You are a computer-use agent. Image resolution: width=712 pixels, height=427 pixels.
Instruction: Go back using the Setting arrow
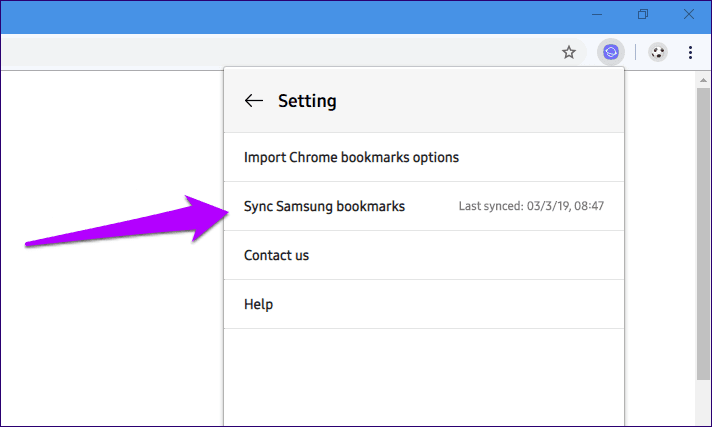pyautogui.click(x=253, y=100)
